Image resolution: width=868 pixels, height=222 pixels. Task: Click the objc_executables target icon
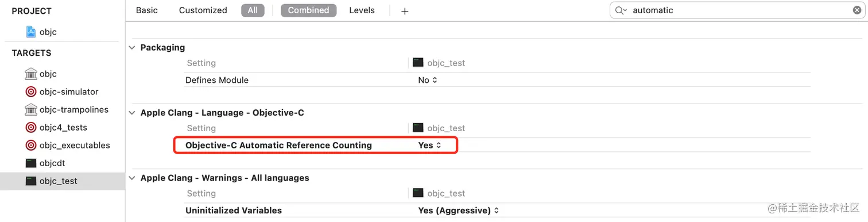click(x=31, y=145)
